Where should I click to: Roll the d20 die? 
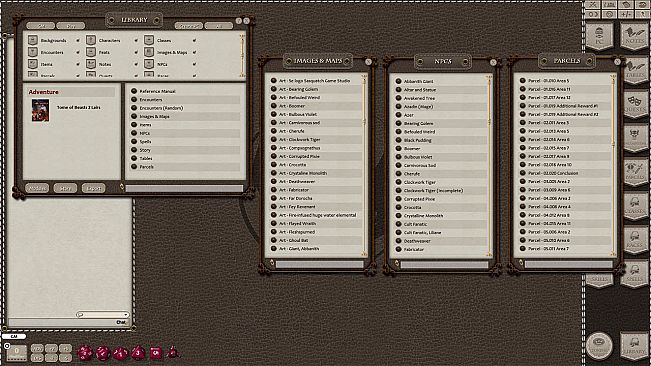click(x=86, y=353)
